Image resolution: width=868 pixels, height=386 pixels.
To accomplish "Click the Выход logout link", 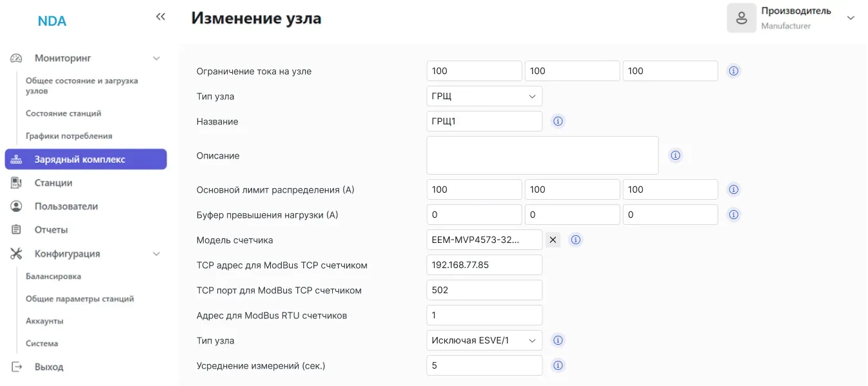I will point(48,367).
